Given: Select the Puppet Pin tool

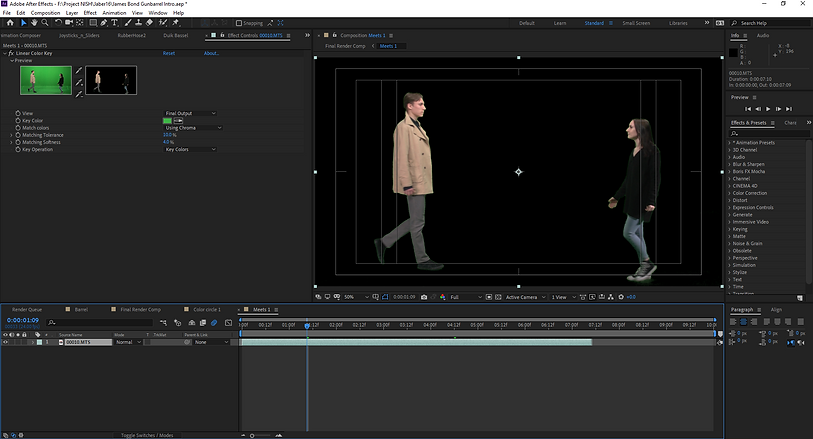Looking at the screenshot, I should 175,23.
